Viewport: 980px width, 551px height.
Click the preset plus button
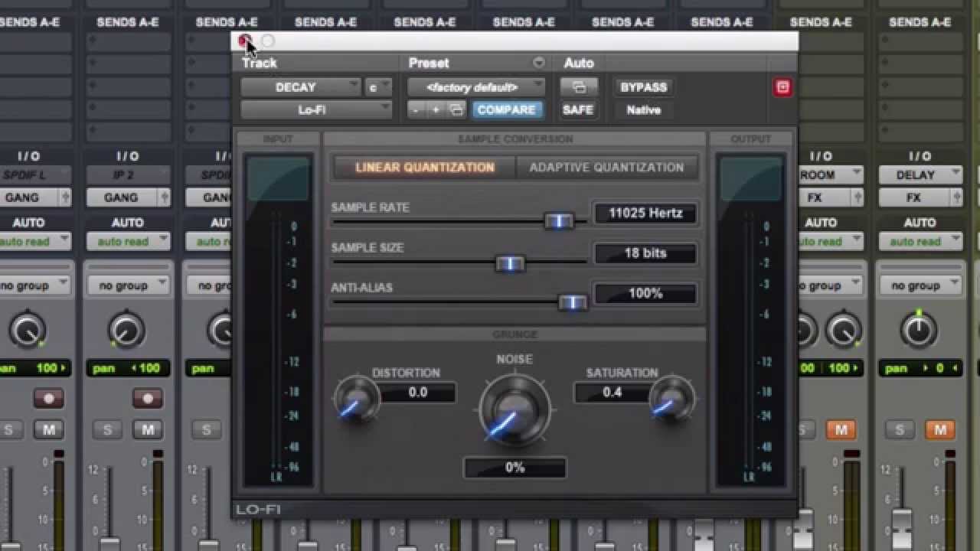(x=435, y=110)
